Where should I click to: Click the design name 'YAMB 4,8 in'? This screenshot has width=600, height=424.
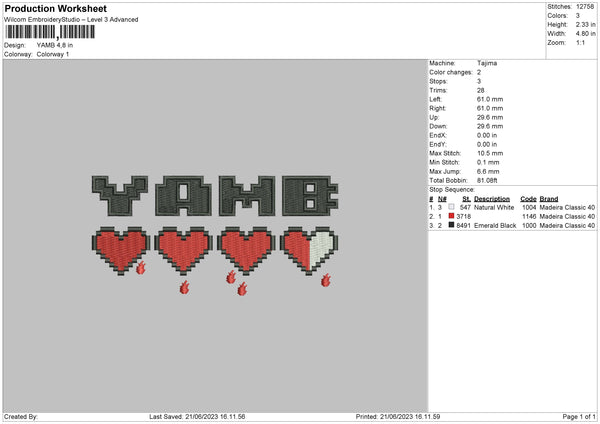pyautogui.click(x=55, y=45)
